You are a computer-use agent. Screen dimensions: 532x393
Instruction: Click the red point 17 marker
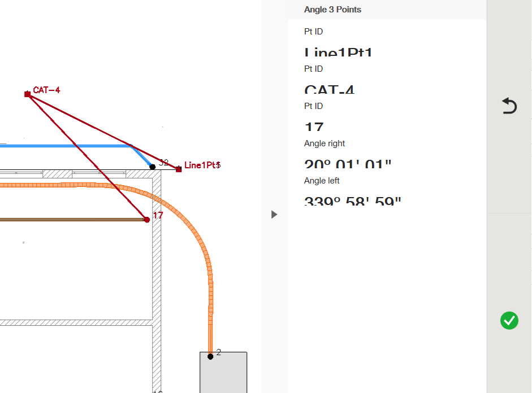tap(147, 219)
